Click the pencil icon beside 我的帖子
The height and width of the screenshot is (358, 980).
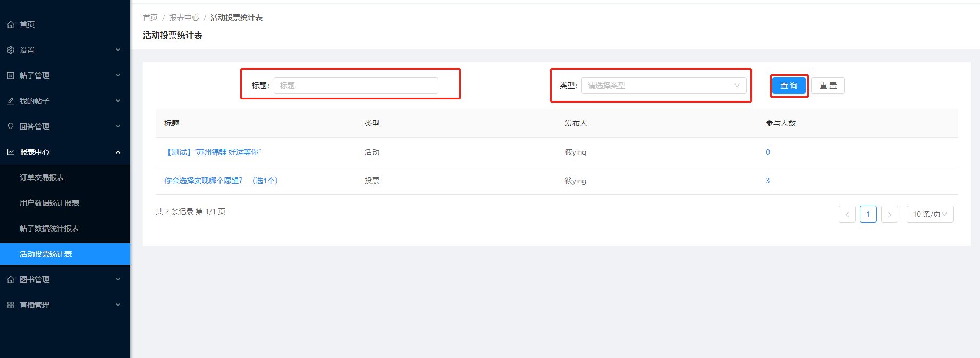point(11,101)
